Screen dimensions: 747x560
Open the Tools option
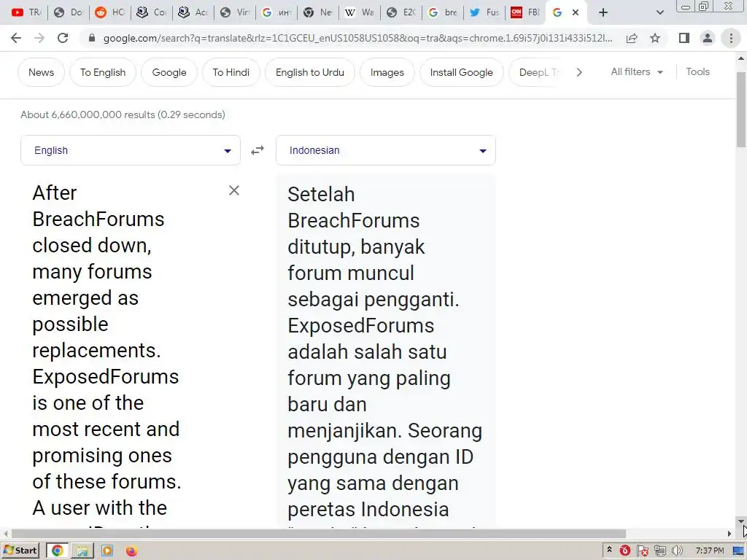coord(697,72)
